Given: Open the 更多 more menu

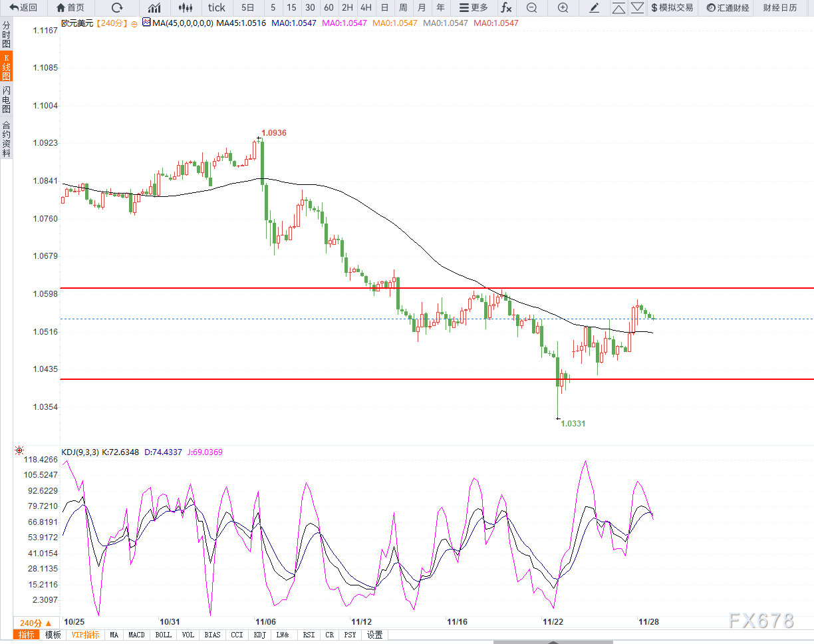Looking at the screenshot, I should point(474,8).
